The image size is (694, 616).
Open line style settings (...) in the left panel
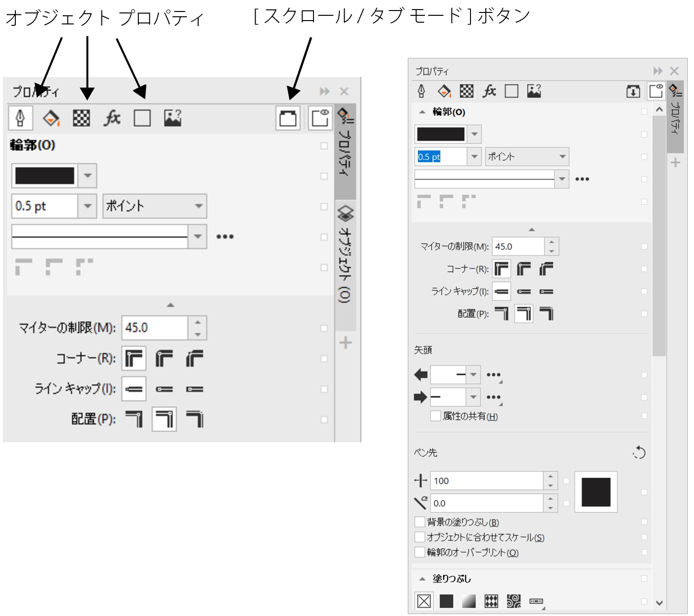(225, 236)
